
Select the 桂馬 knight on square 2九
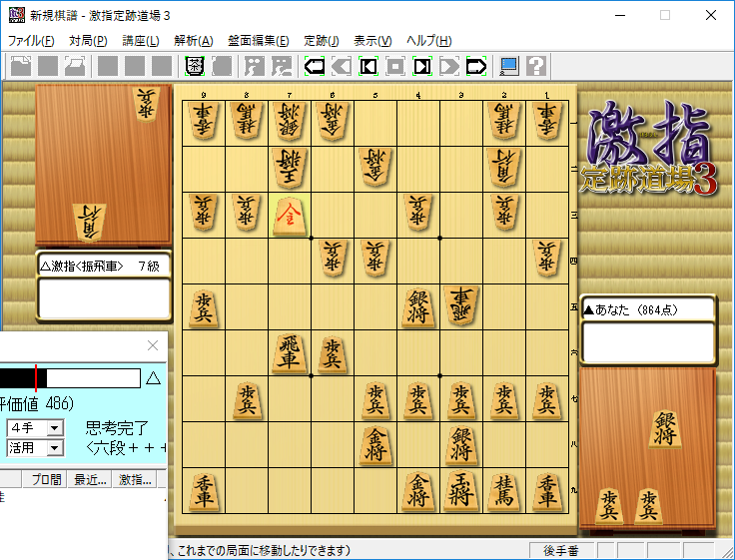coord(504,491)
